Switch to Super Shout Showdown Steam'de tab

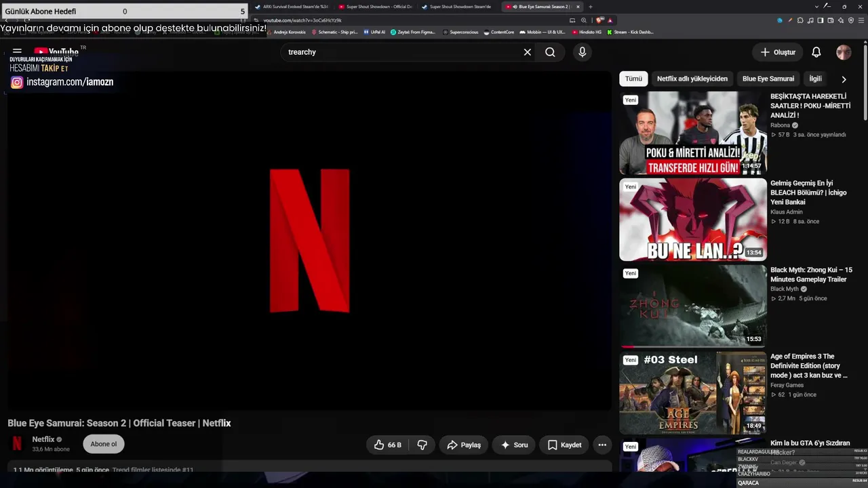(459, 7)
